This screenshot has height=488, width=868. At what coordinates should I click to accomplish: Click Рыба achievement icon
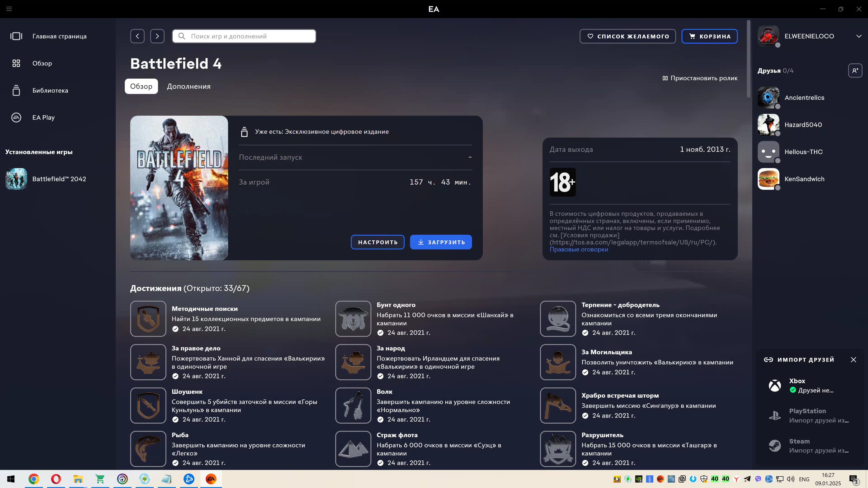coord(148,449)
